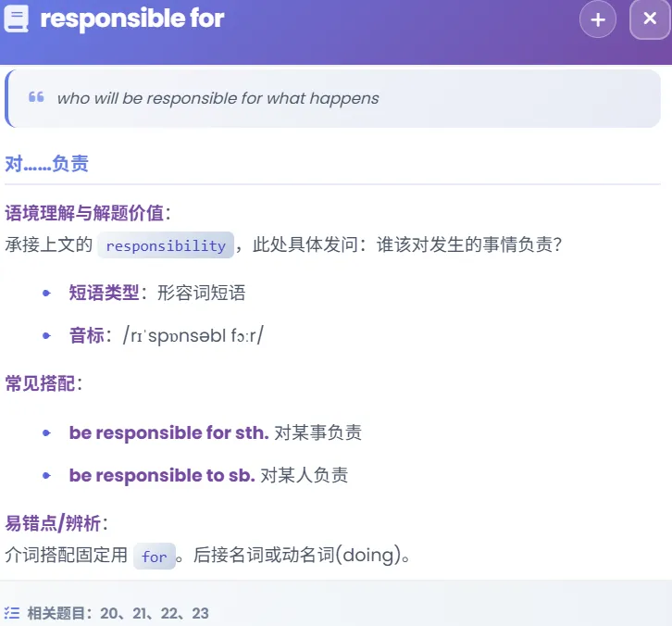Click related question number 23
Screen dimensions: 672x626
[x=200, y=613]
